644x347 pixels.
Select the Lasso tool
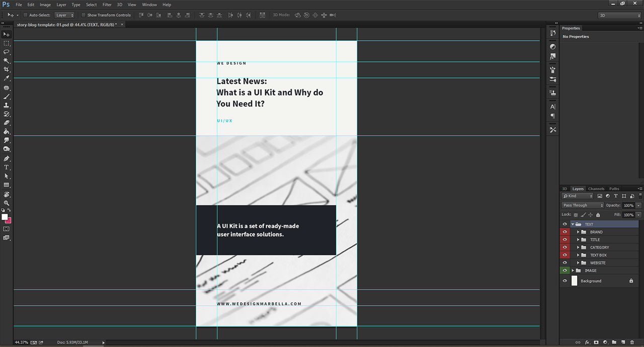(x=7, y=52)
